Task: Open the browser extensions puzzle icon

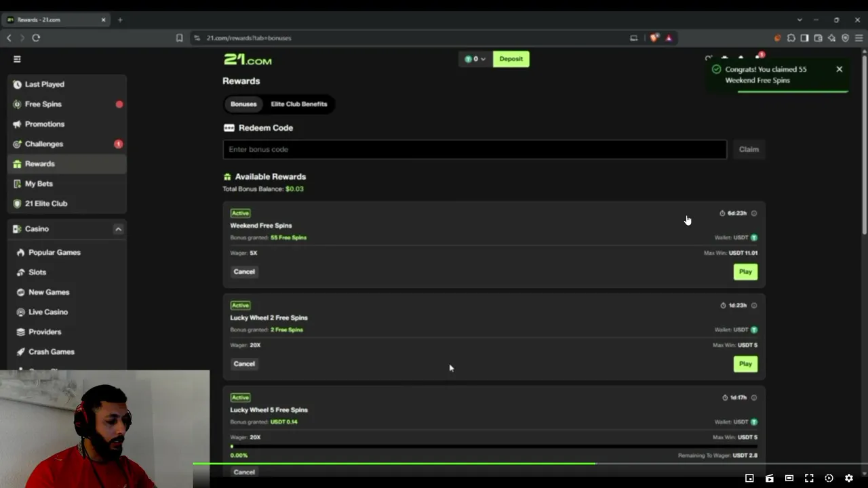Action: click(x=791, y=38)
